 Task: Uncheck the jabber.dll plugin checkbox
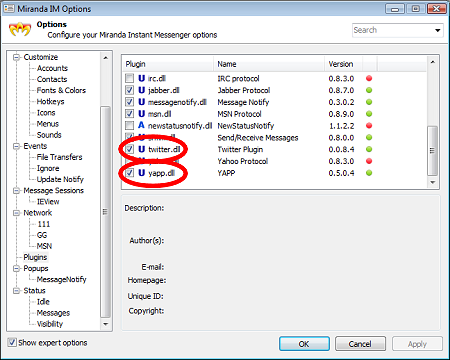coord(129,90)
